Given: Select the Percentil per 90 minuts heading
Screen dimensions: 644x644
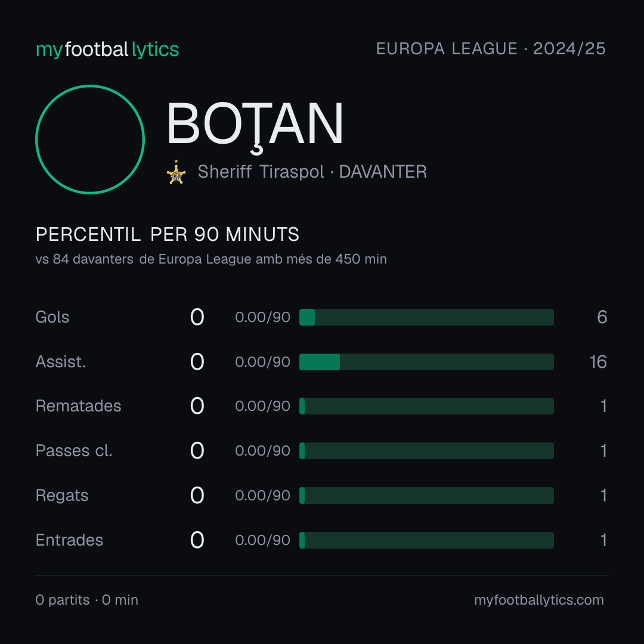Looking at the screenshot, I should click(168, 234).
